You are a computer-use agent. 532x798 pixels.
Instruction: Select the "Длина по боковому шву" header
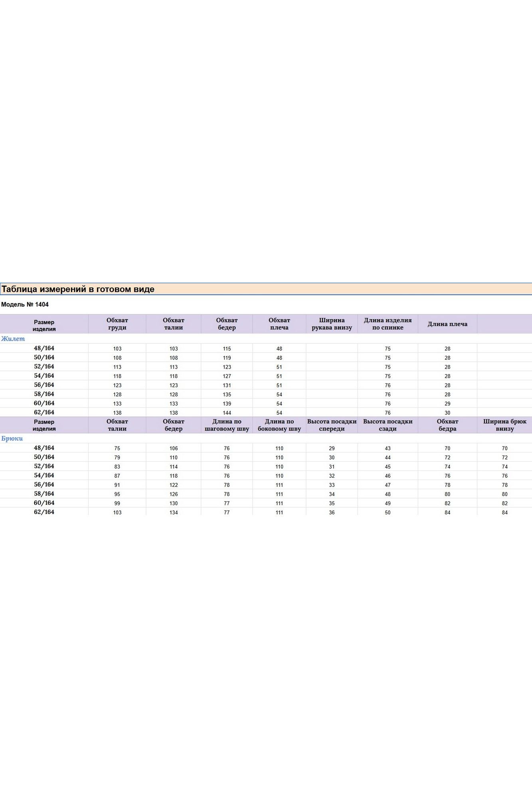(279, 425)
